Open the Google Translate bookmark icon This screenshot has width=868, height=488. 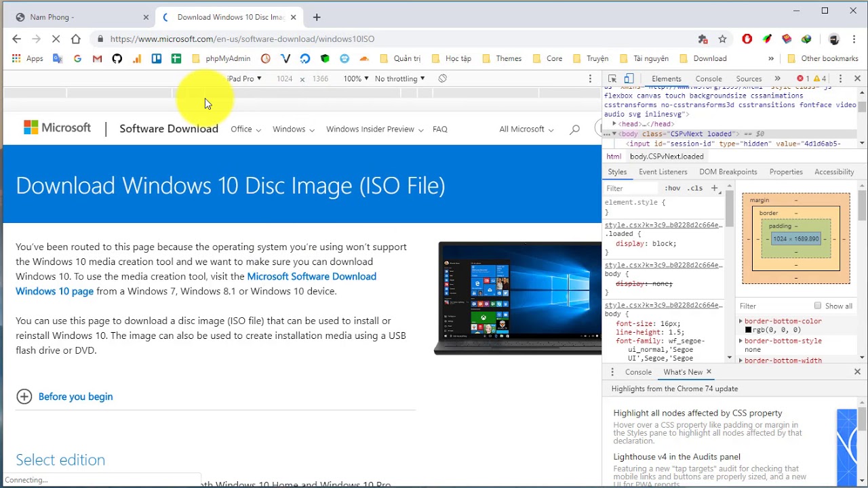point(58,58)
